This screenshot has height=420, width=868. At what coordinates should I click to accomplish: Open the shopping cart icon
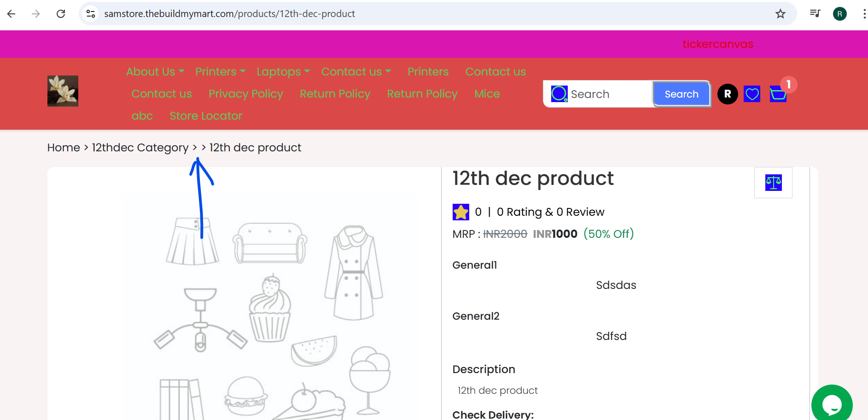click(x=778, y=94)
